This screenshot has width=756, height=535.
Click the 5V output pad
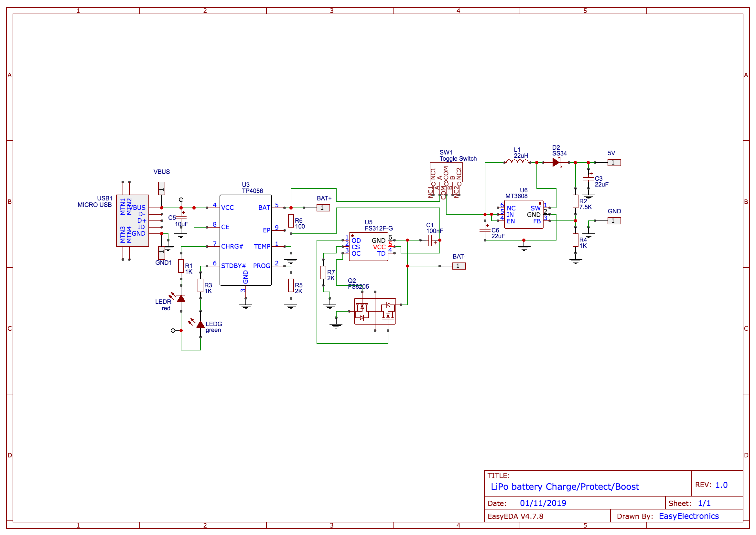coord(614,162)
